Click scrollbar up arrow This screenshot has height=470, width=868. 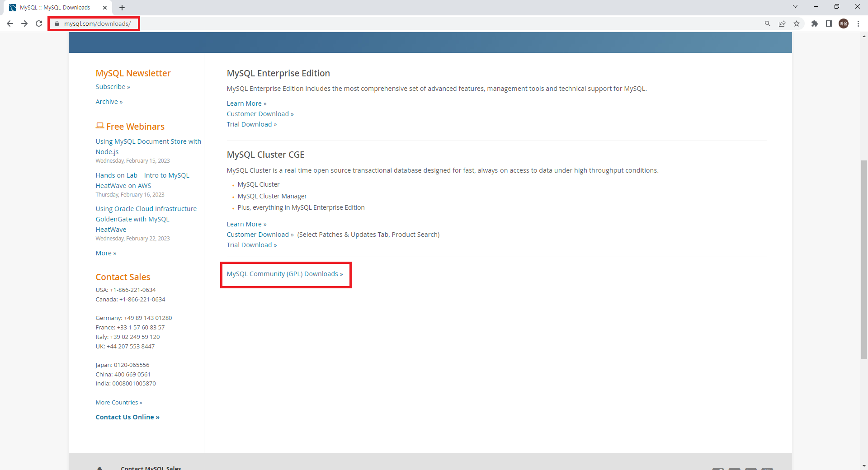pyautogui.click(x=864, y=36)
